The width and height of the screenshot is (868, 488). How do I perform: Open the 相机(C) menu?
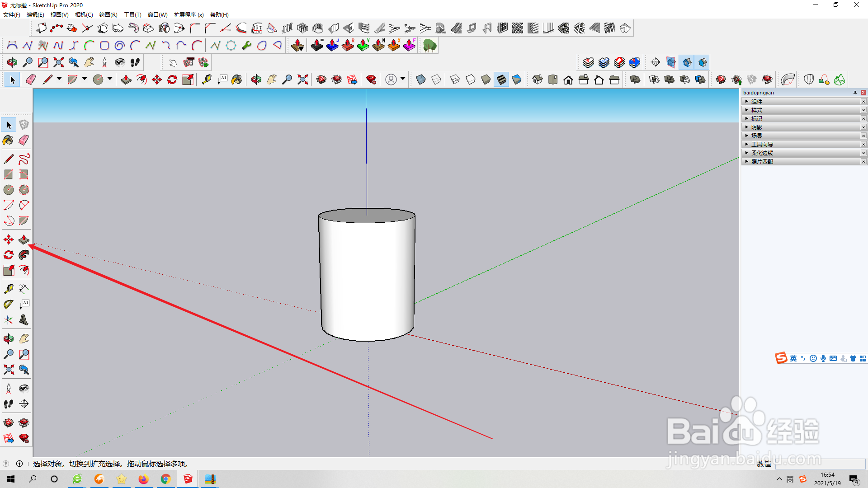[x=84, y=14]
